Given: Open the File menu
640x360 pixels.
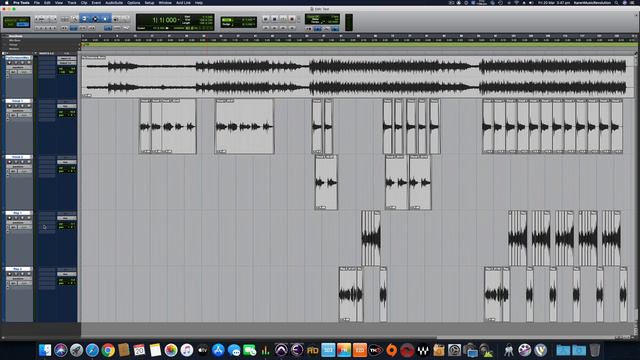Looking at the screenshot, I should 37,2.
